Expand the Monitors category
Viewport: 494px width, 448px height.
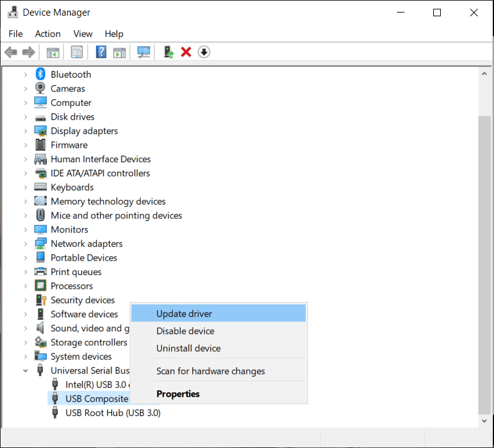point(26,230)
